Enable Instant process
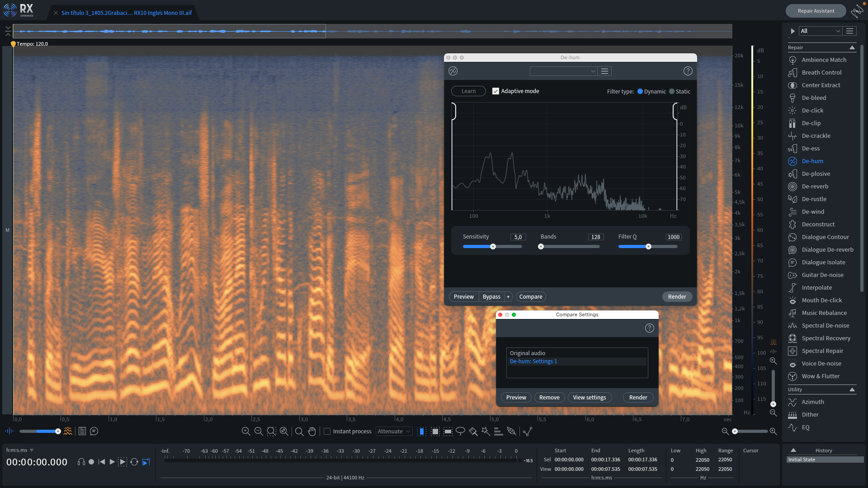 pos(327,432)
